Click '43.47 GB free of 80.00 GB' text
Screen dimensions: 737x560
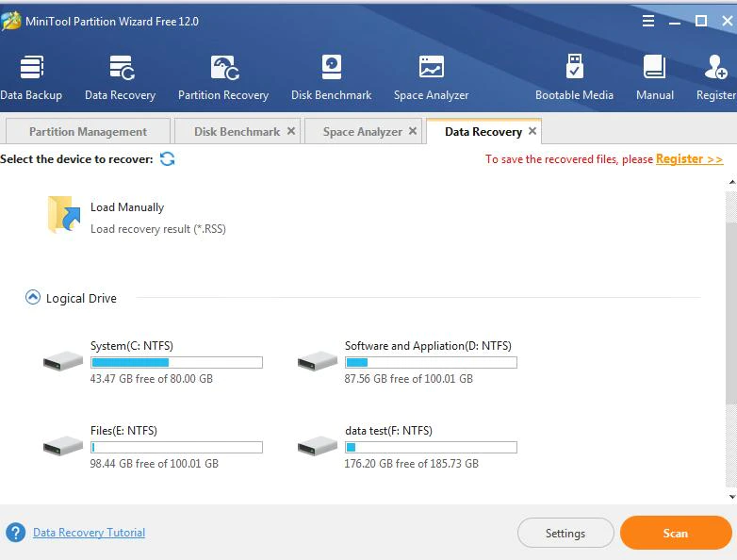[152, 378]
